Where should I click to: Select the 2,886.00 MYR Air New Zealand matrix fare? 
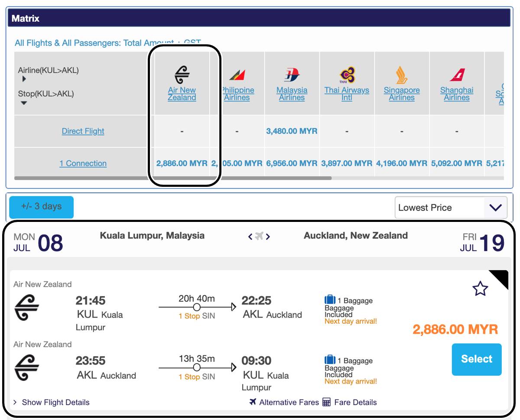pos(182,163)
